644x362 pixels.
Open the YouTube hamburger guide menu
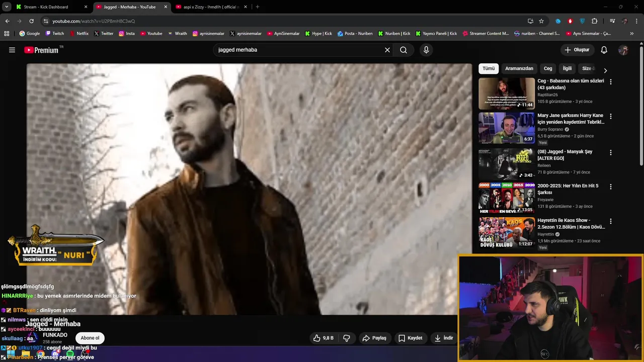click(x=12, y=50)
